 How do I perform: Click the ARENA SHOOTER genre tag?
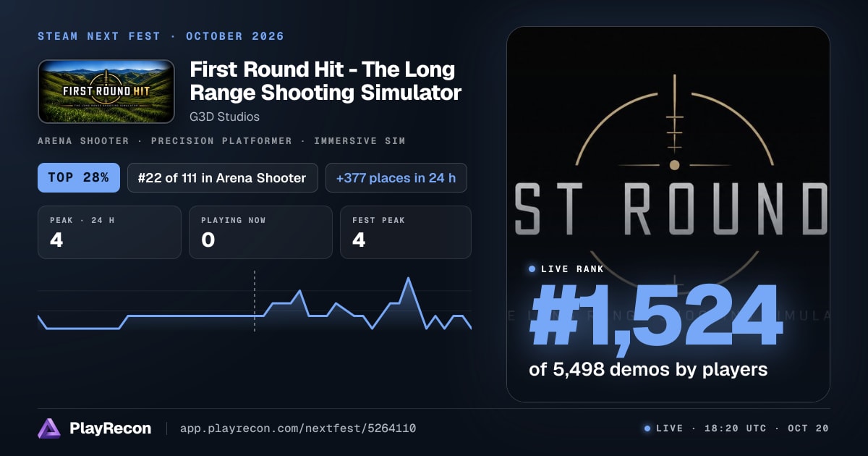[83, 140]
